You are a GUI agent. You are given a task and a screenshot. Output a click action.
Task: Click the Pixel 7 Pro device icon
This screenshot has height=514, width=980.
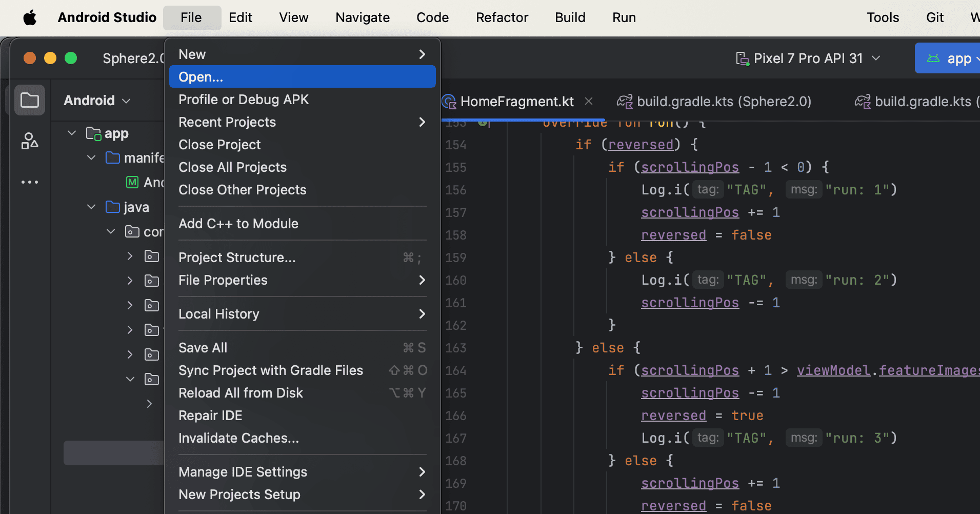742,59
